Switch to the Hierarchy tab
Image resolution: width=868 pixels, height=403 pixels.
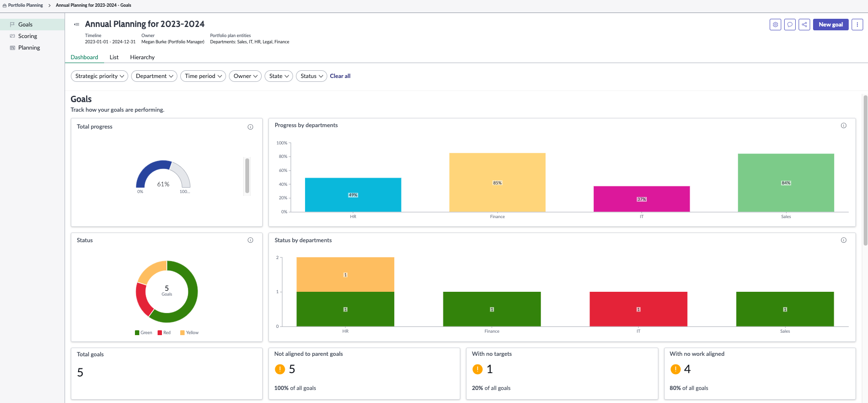tap(142, 57)
